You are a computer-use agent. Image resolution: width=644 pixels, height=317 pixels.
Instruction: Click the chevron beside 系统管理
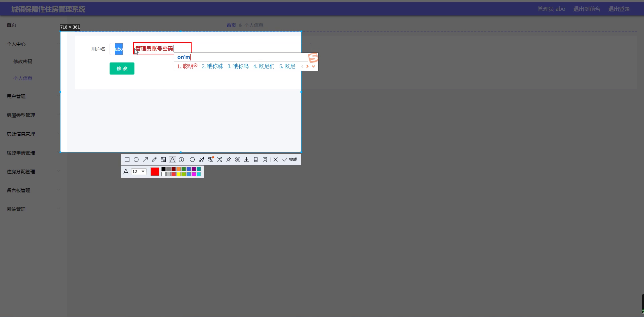click(x=58, y=209)
